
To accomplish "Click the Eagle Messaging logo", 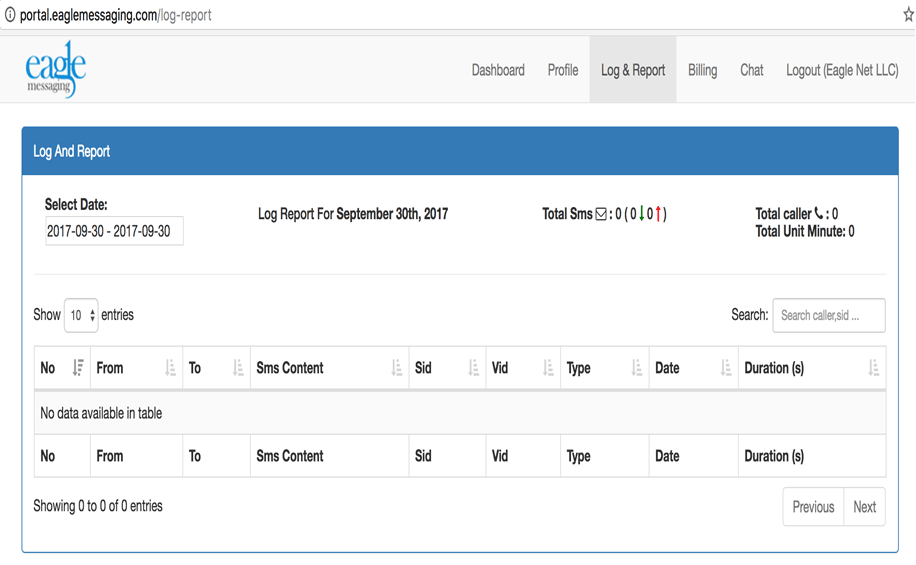I will [56, 69].
